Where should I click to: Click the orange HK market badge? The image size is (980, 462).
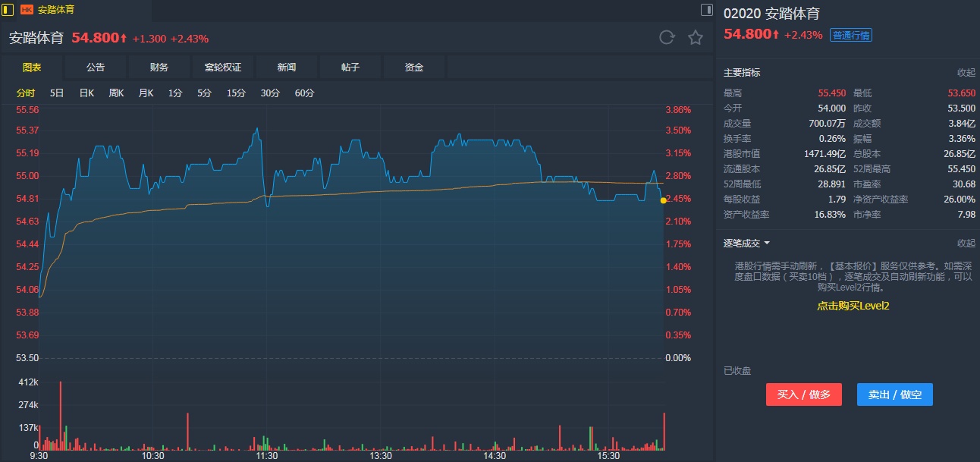pos(27,10)
